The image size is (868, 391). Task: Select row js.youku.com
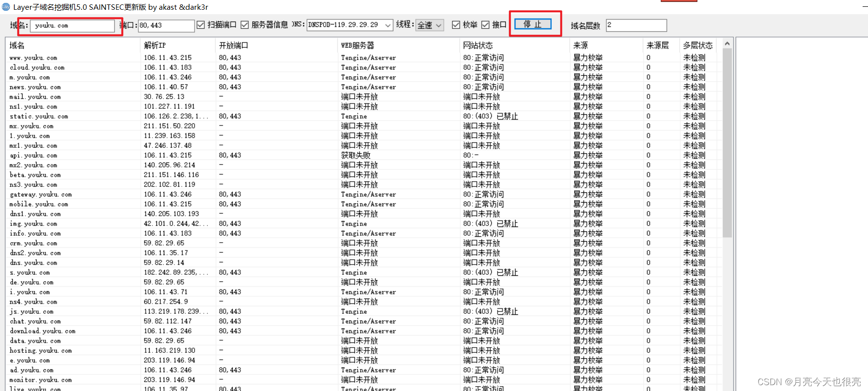364,311
